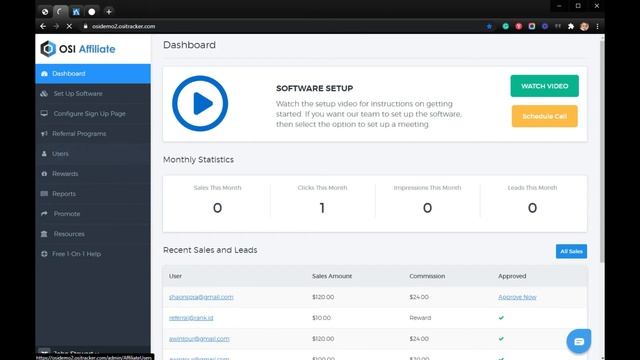Open Dashboard in the sidebar
640x360 pixels.
pos(93,74)
